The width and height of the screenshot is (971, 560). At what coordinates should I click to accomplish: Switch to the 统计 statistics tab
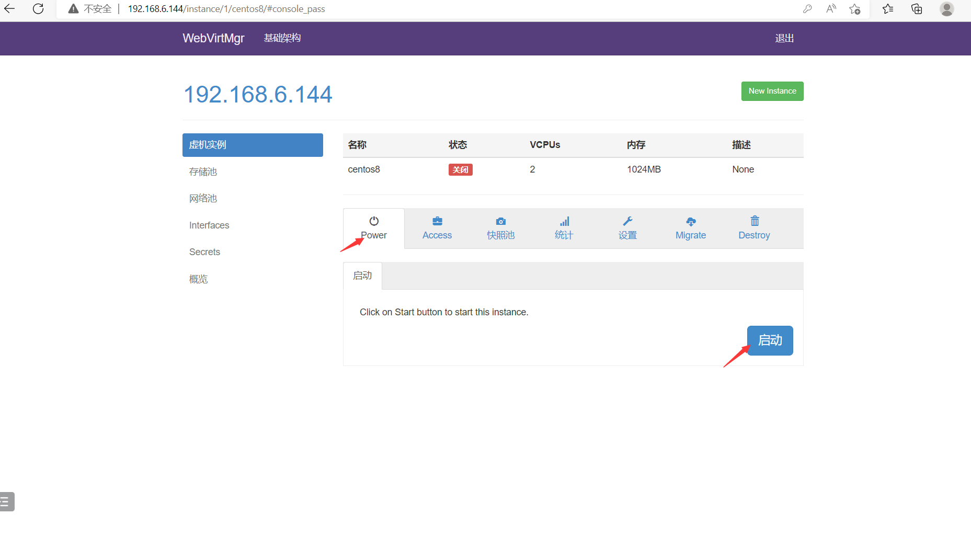564,228
